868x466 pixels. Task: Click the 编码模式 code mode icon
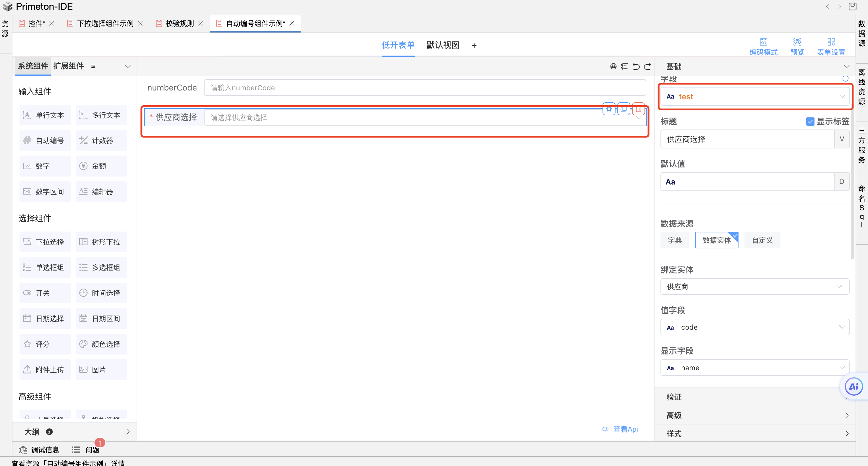(x=763, y=42)
